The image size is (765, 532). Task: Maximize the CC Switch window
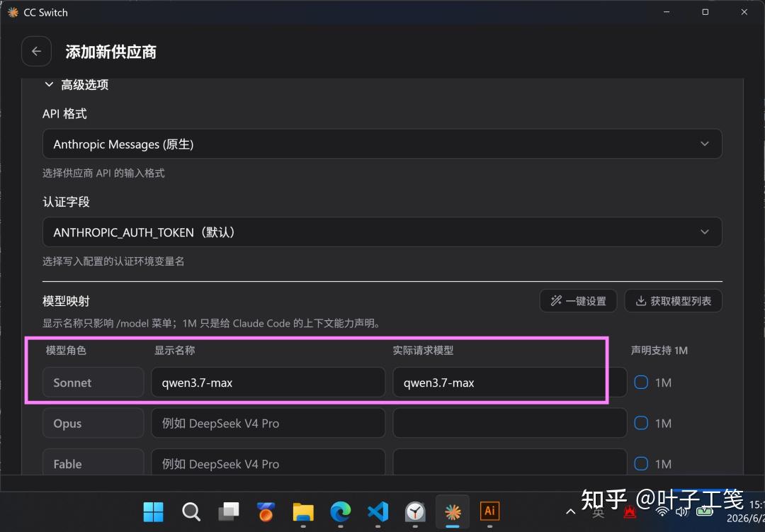(705, 12)
